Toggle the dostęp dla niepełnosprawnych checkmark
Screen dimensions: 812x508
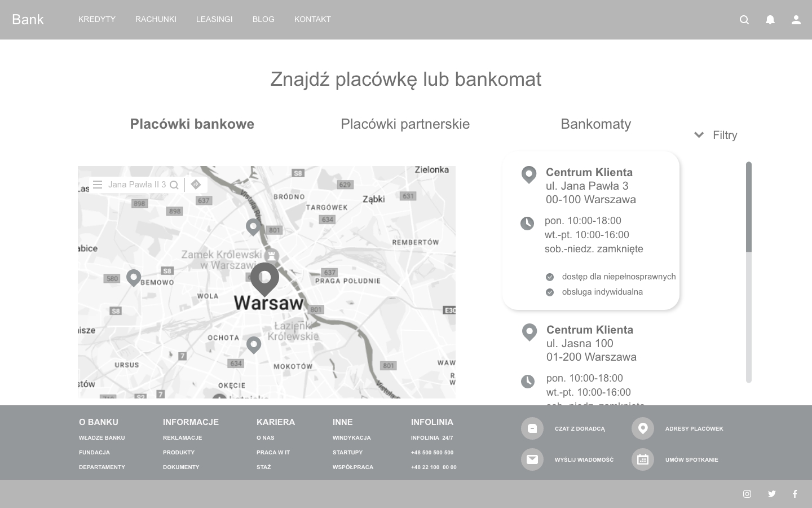click(x=550, y=277)
